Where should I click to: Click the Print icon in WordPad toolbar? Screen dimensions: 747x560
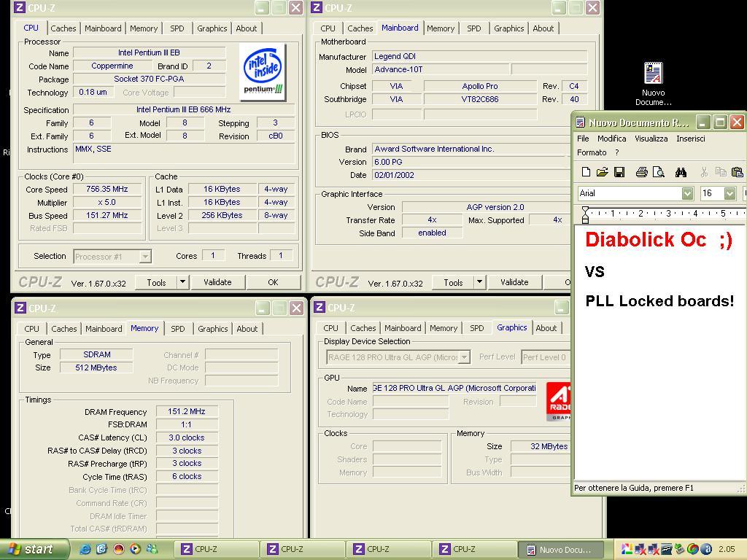pos(642,172)
